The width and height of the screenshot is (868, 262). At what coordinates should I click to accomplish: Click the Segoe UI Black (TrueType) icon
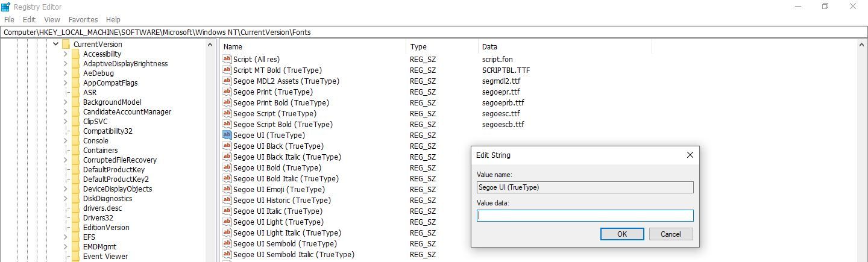click(227, 146)
